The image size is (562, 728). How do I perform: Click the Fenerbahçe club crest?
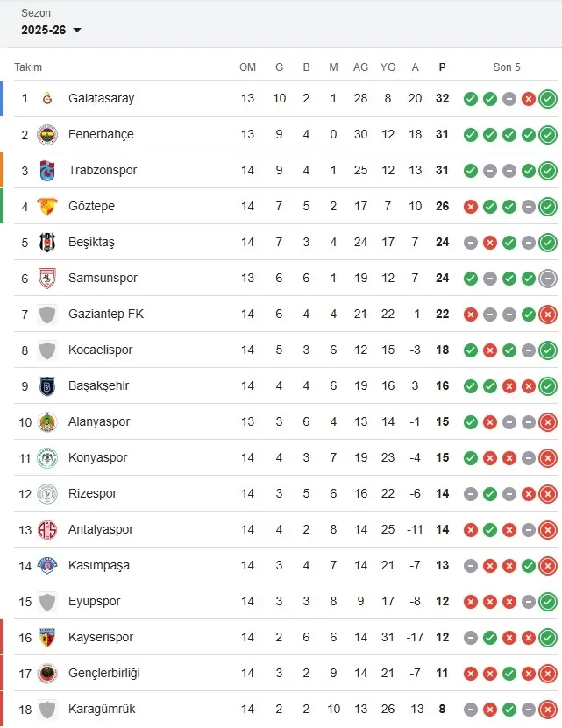(47, 134)
